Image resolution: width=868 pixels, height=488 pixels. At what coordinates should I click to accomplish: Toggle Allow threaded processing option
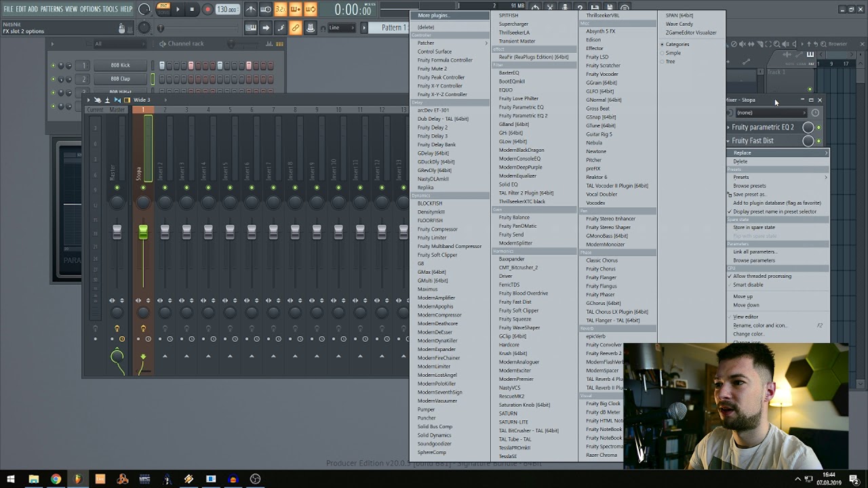tap(762, 277)
